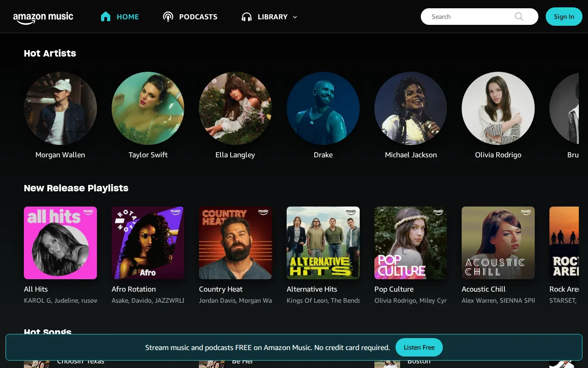The width and height of the screenshot is (588, 368).
Task: Open Olivia Rodrigo artist photo
Action: tap(498, 109)
